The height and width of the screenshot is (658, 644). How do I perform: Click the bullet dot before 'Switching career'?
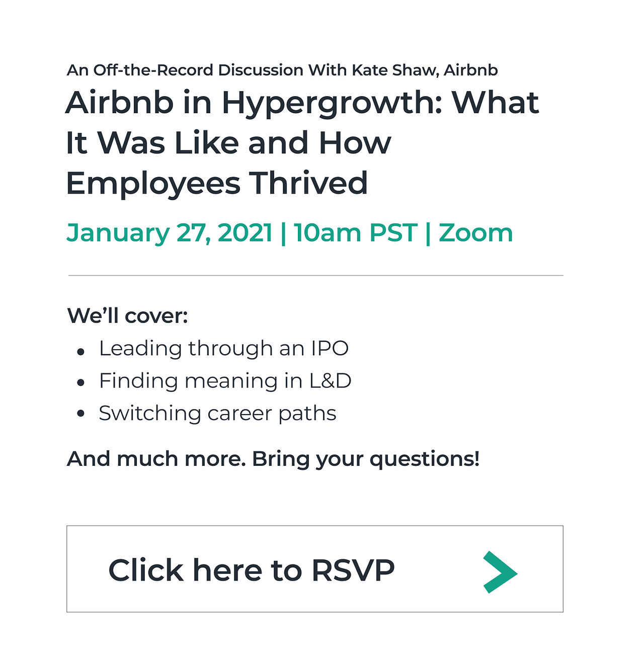coord(80,414)
